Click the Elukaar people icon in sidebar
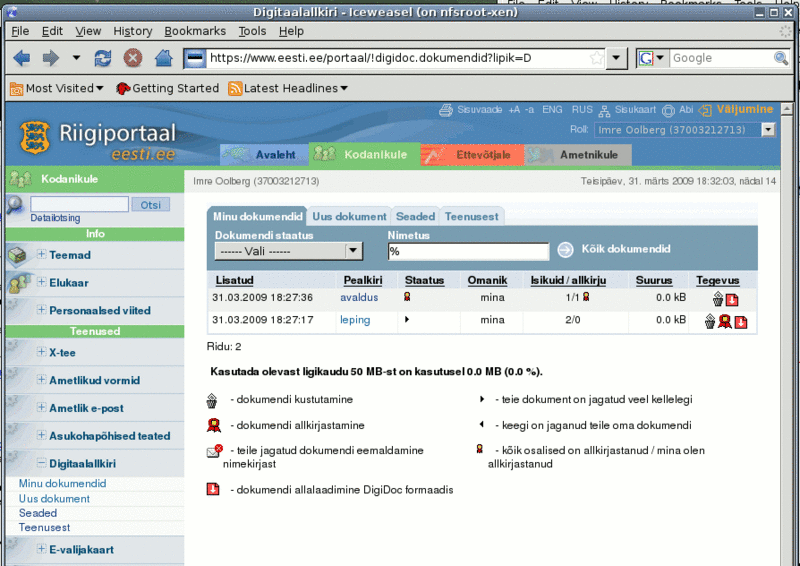800x566 pixels. click(18, 283)
